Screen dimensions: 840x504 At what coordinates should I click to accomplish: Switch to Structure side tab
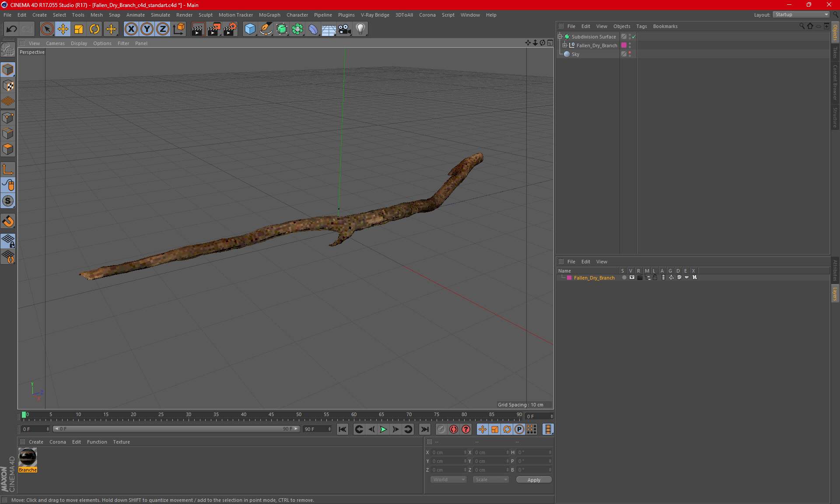[835, 117]
